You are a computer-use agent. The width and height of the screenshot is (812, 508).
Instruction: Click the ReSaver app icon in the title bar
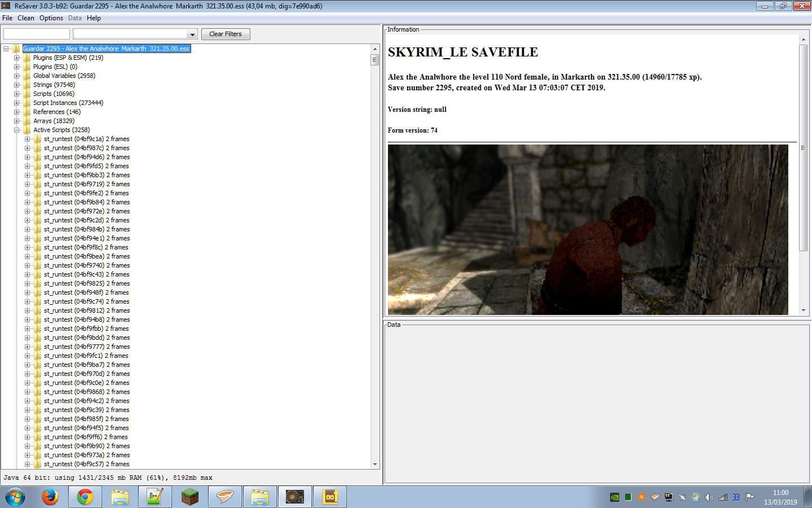pyautogui.click(x=6, y=6)
